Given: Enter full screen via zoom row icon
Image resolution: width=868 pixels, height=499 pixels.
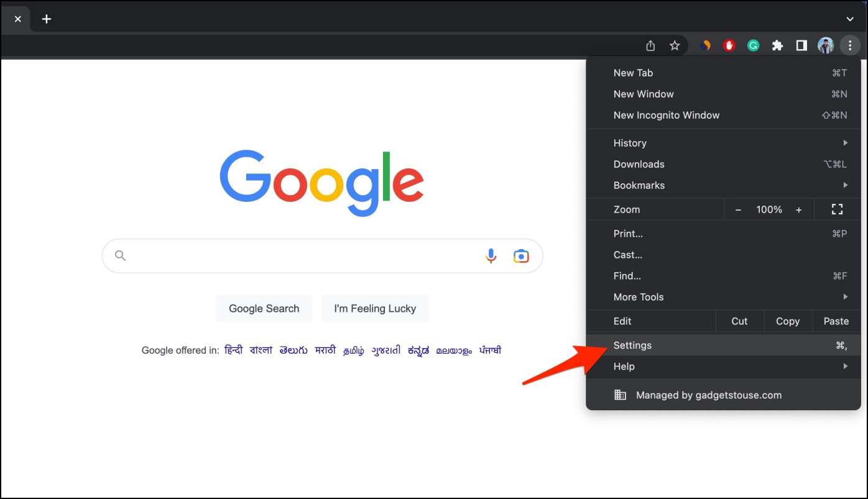Looking at the screenshot, I should coord(837,209).
